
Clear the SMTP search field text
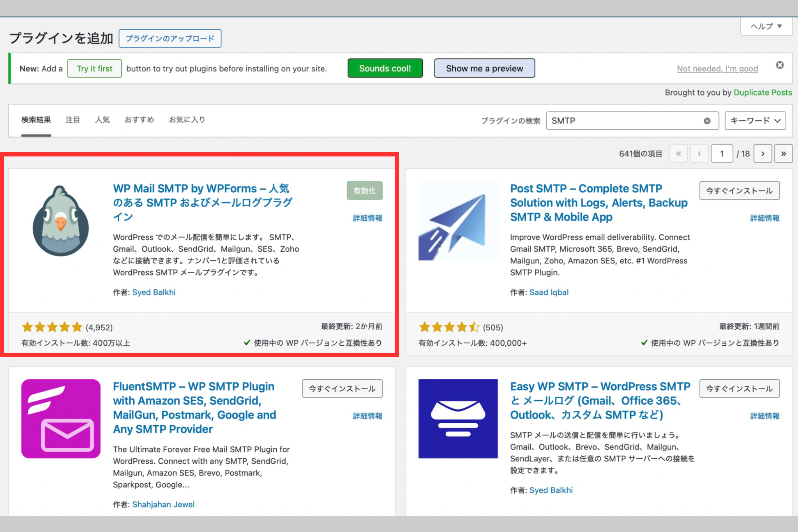(x=707, y=121)
